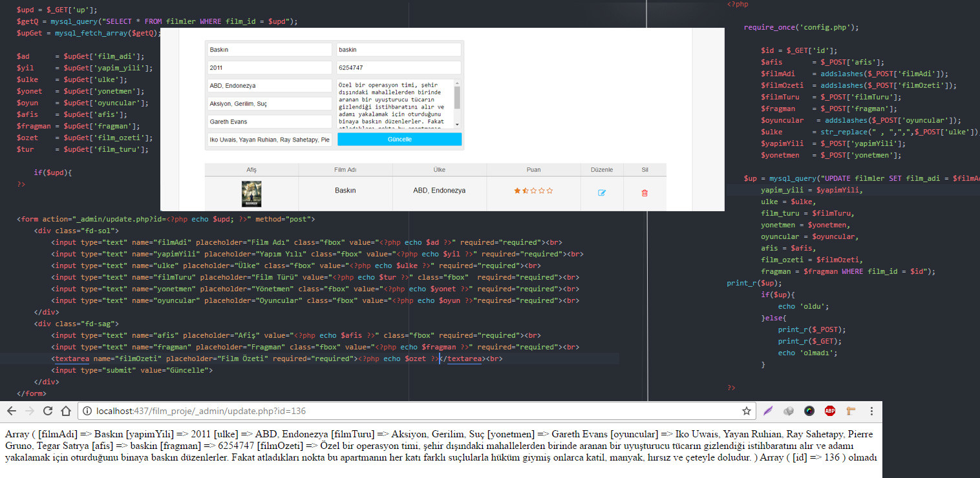This screenshot has width=980, height=478.
Task: Click the print_r($up); code line
Action: point(754,283)
